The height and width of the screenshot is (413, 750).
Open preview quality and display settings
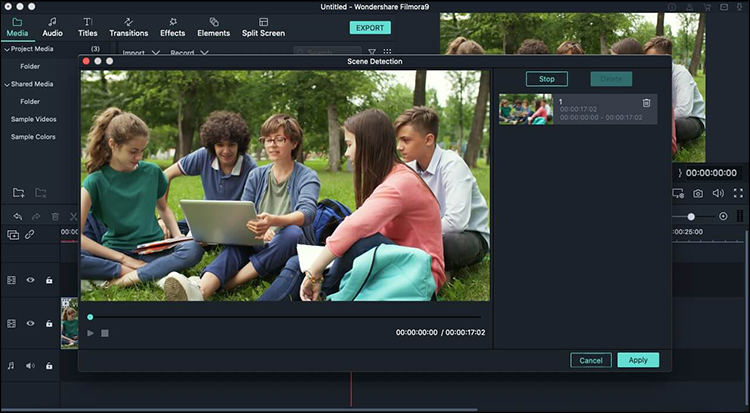[678, 193]
